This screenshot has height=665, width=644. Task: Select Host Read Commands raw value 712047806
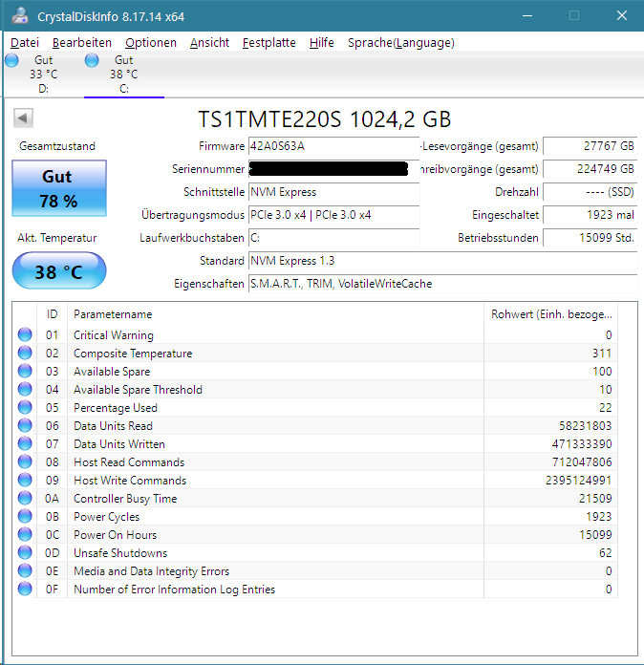coord(582,462)
